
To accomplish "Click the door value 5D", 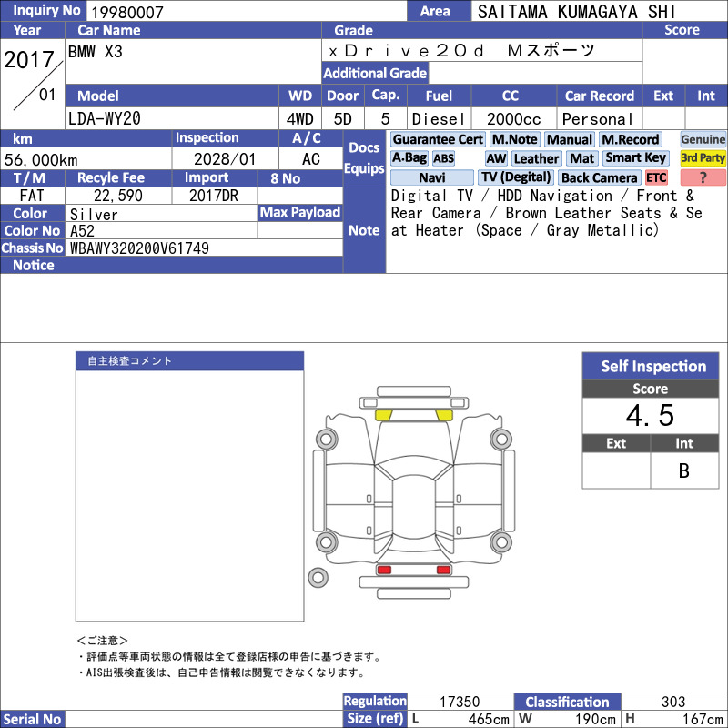I will pyautogui.click(x=343, y=119).
